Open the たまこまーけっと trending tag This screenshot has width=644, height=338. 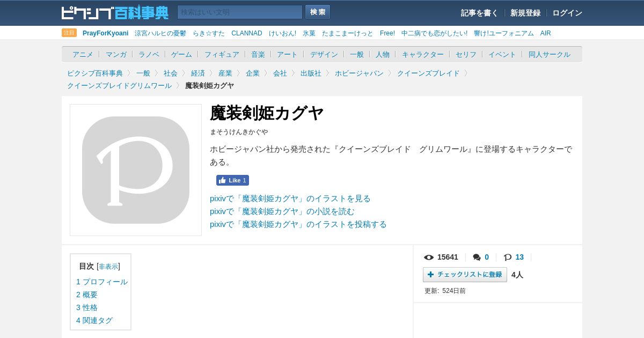[x=348, y=33]
